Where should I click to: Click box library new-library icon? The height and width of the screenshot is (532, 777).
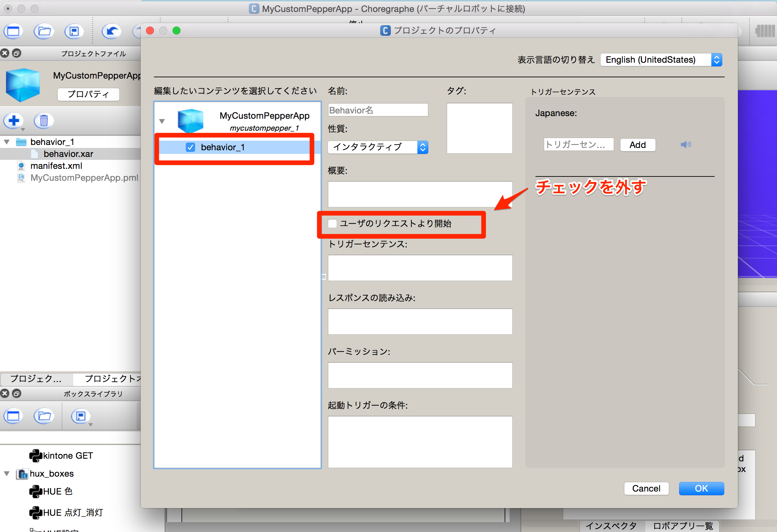point(13,416)
